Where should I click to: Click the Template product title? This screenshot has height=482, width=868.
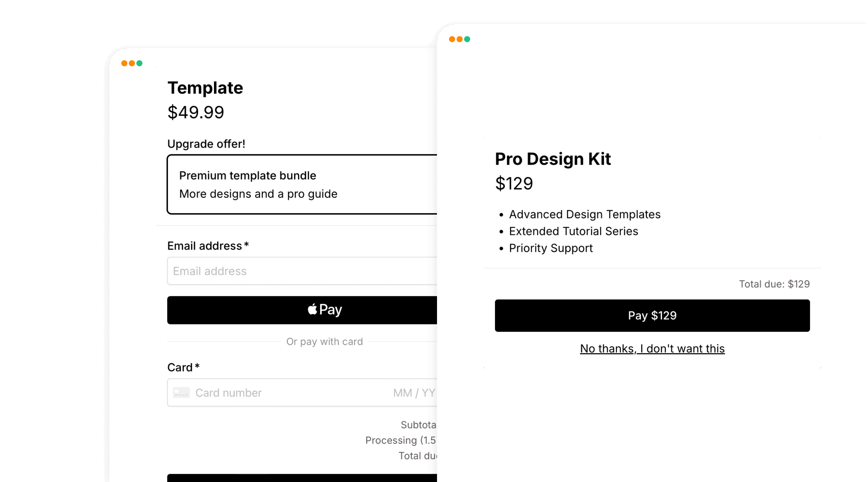pos(205,88)
